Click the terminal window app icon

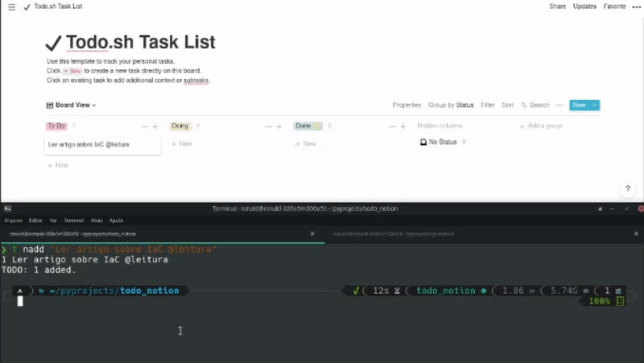click(7, 208)
